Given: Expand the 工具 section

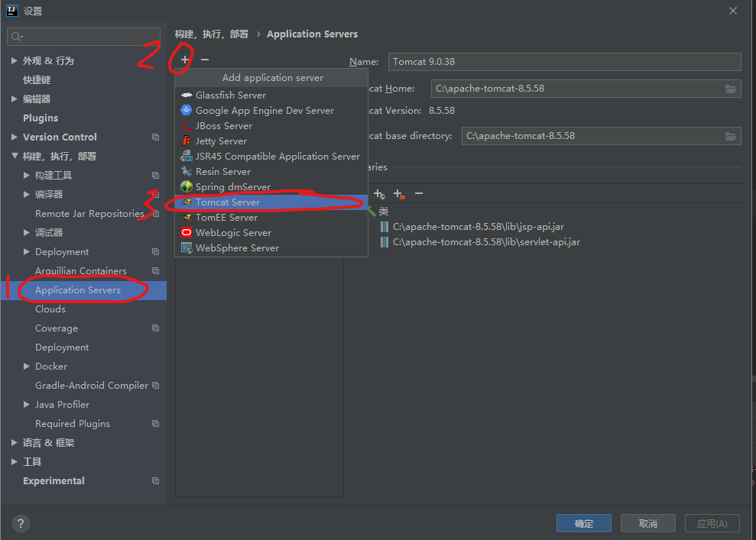Looking at the screenshot, I should [14, 461].
